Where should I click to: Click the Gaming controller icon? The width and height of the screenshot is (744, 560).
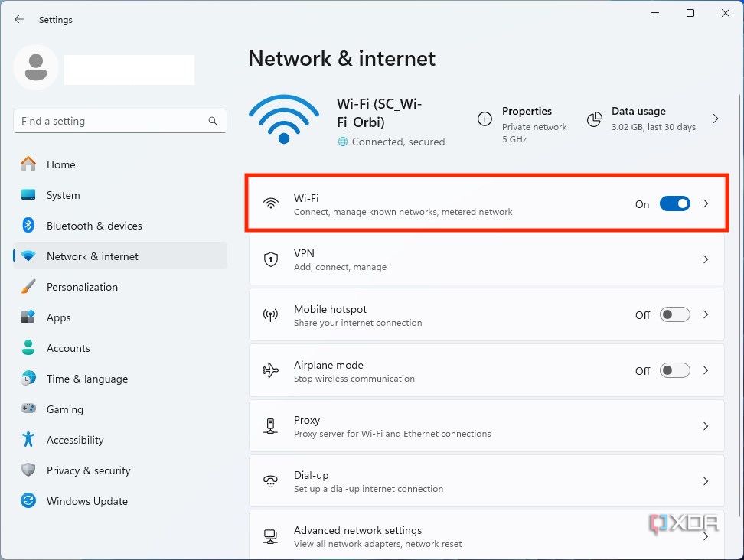tap(28, 409)
